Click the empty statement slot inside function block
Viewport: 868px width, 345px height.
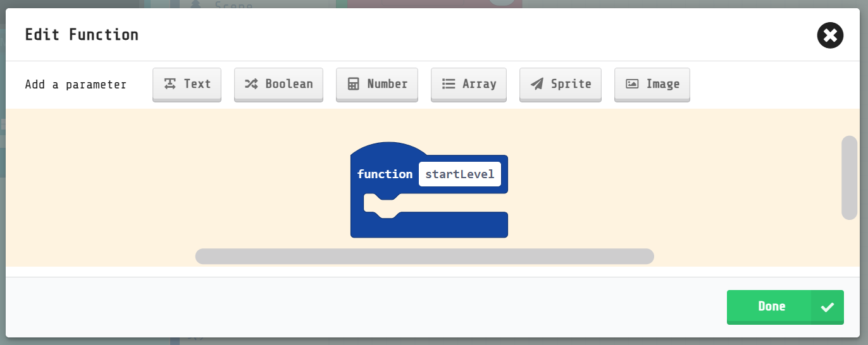[443, 203]
